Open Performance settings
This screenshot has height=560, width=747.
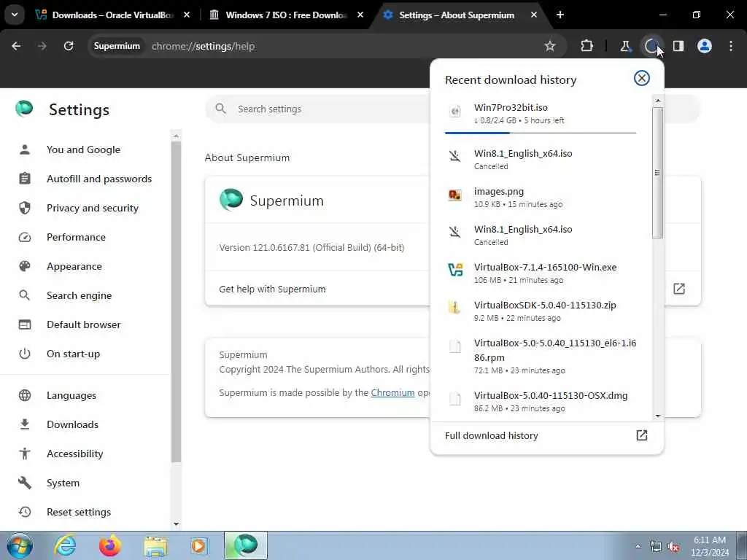click(x=76, y=237)
